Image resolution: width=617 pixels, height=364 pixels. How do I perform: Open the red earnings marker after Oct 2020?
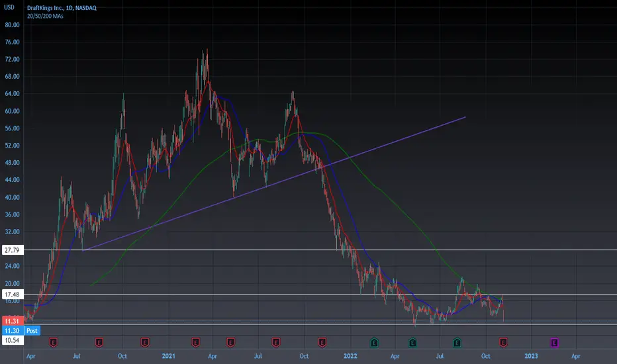tap(145, 343)
